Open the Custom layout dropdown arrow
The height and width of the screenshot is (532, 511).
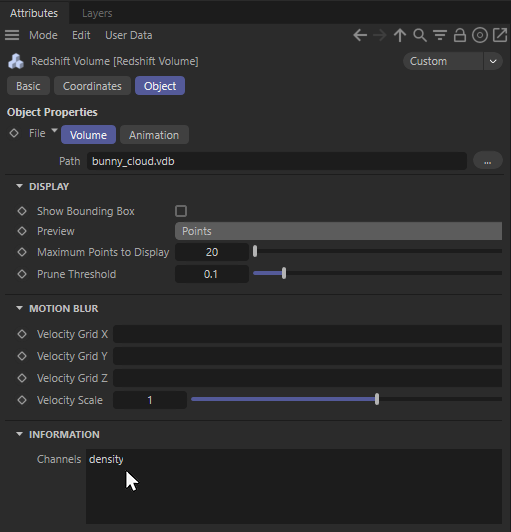(x=493, y=61)
